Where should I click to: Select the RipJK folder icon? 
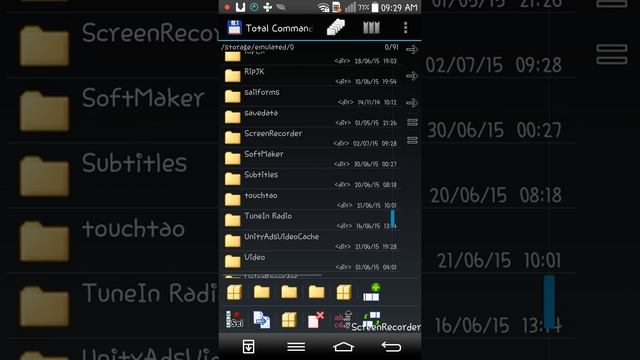233,76
